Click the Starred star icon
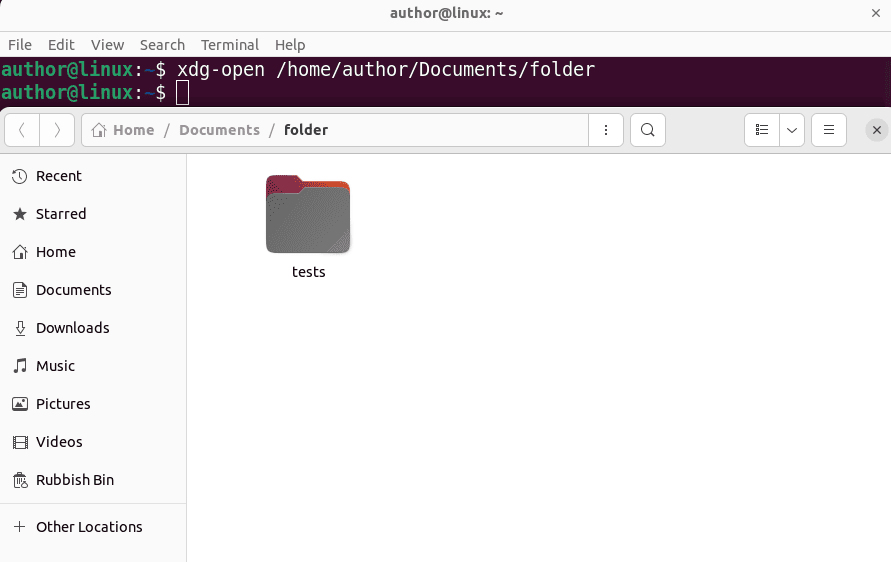 coord(20,214)
